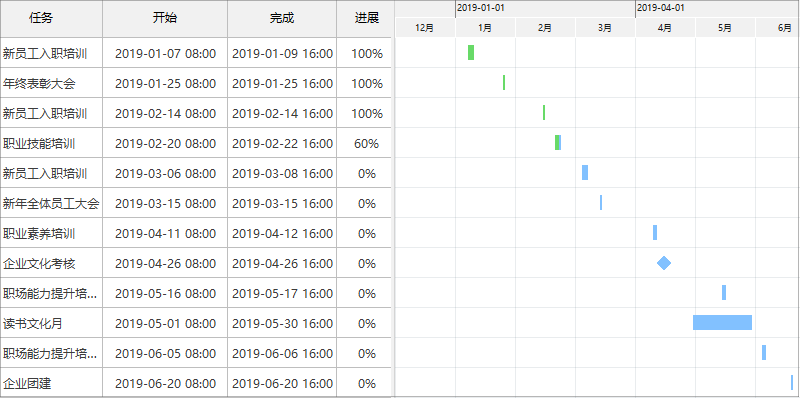Select the 3月 timeline month header
Screen dimensions: 800x398
point(605,28)
